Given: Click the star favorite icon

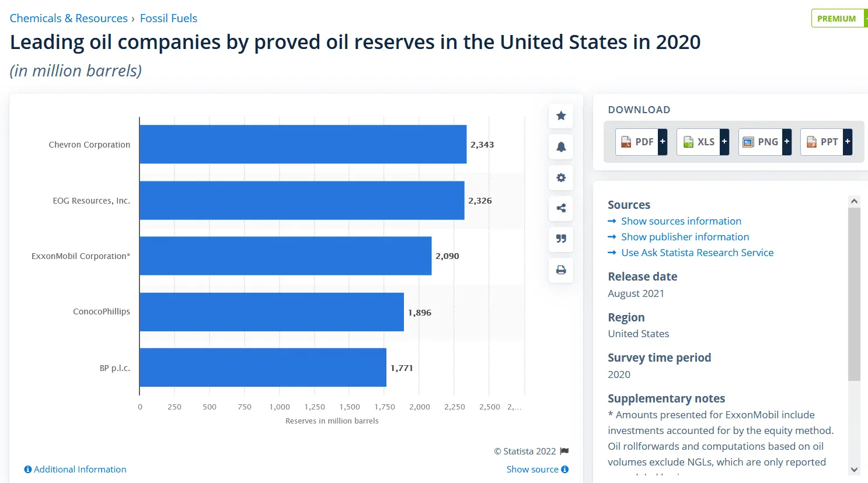Looking at the screenshot, I should pyautogui.click(x=561, y=116).
